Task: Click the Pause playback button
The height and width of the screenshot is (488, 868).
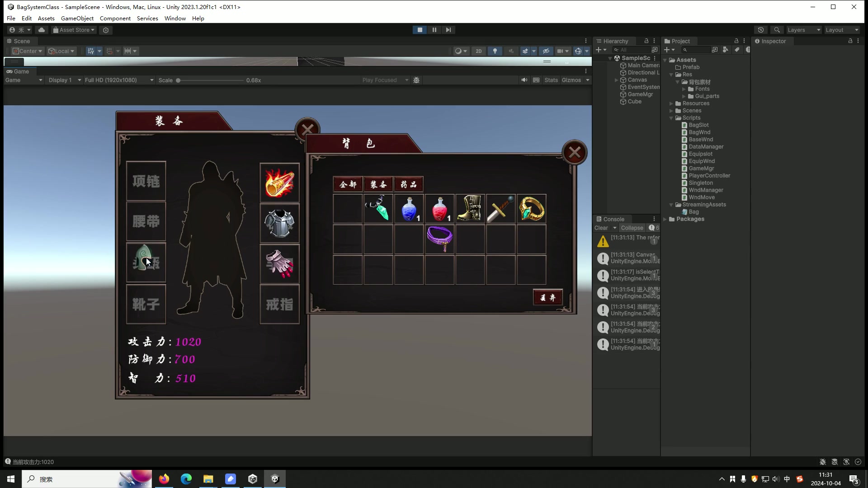Action: point(434,30)
